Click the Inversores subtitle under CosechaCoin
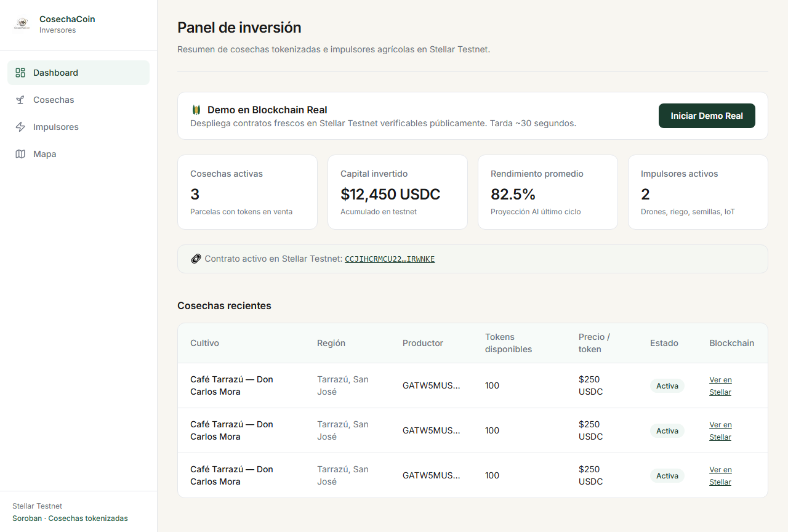The width and height of the screenshot is (788, 532). click(x=58, y=30)
